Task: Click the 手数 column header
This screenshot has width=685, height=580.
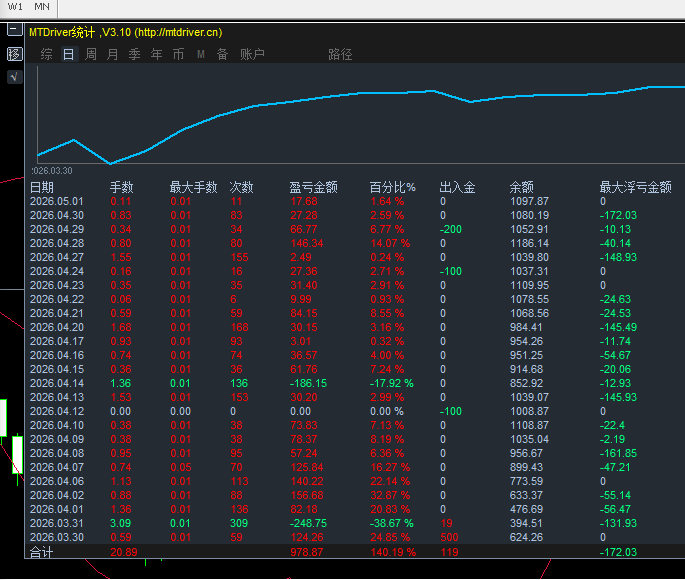Action: tap(121, 187)
